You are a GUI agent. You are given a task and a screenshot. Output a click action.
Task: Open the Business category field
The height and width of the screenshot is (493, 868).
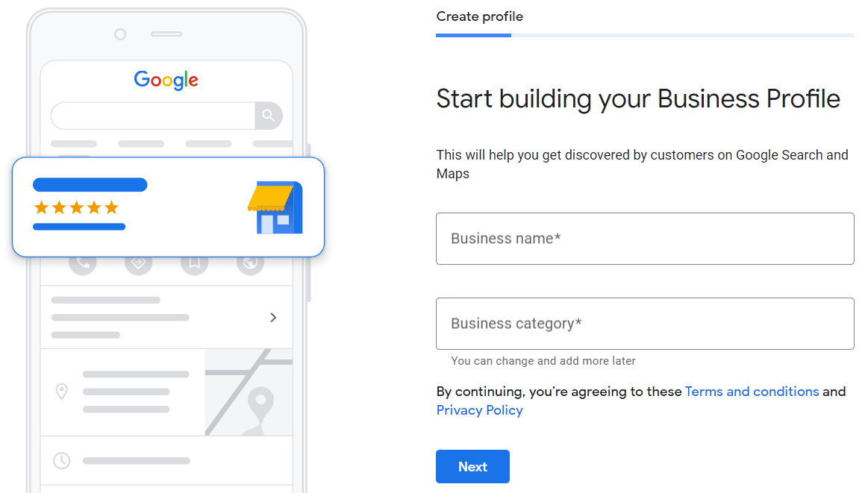click(x=645, y=324)
